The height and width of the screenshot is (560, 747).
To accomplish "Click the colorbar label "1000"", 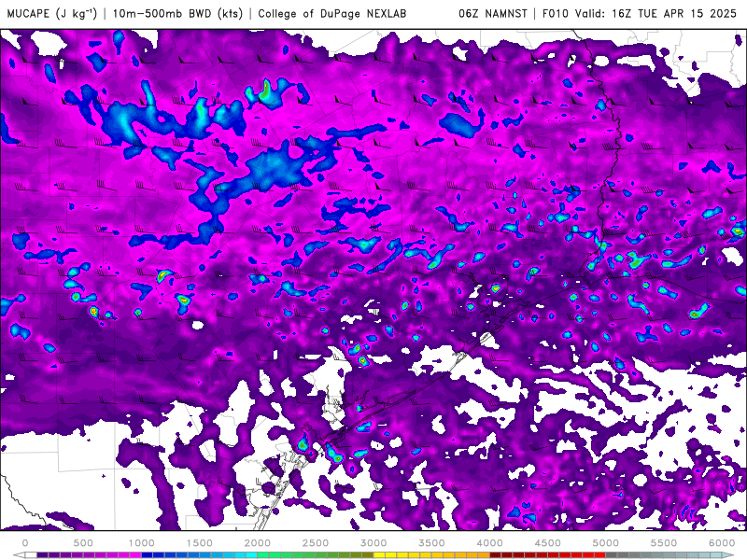I will [x=142, y=543].
